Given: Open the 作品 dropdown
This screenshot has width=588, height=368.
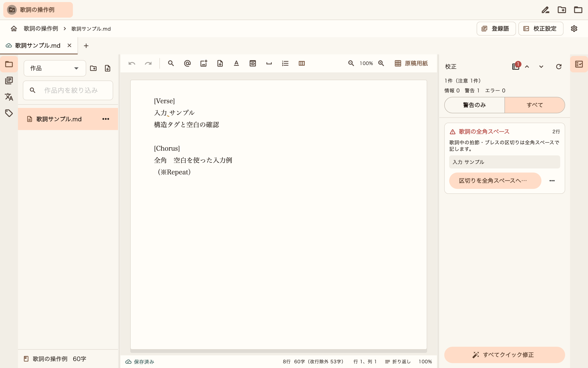Looking at the screenshot, I should coord(55,68).
